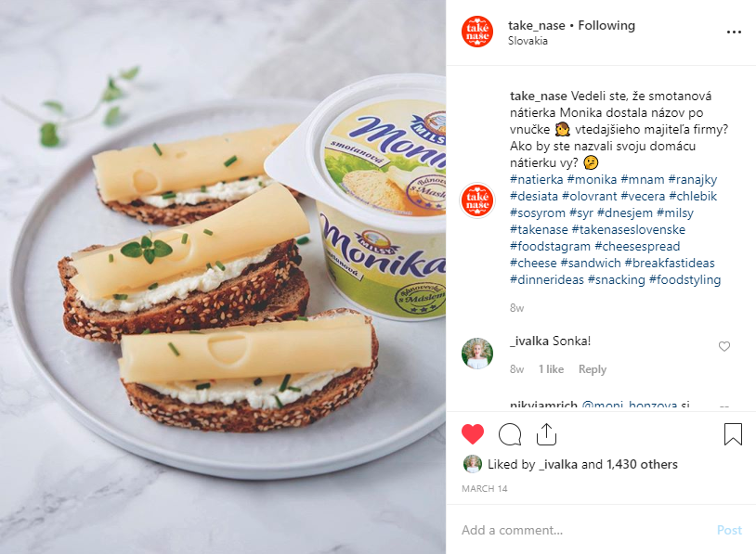Open the take_nase profile avatar in the header

pos(477,32)
